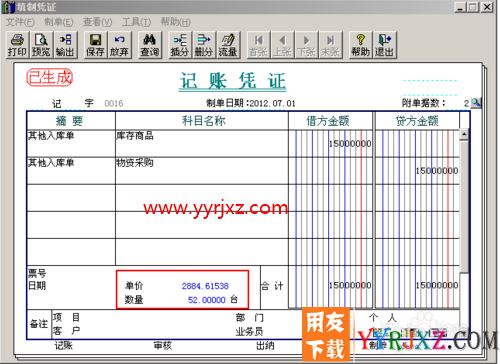This screenshot has width=500, height=364.
Task: Exit using the 退出 toolbar icon
Action: pos(385,45)
